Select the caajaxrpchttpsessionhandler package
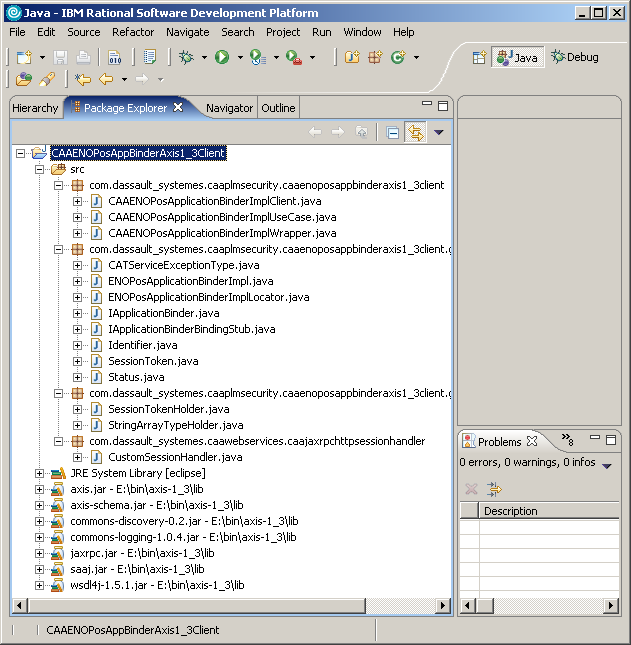Screen dimensions: 631x645 click(257, 441)
